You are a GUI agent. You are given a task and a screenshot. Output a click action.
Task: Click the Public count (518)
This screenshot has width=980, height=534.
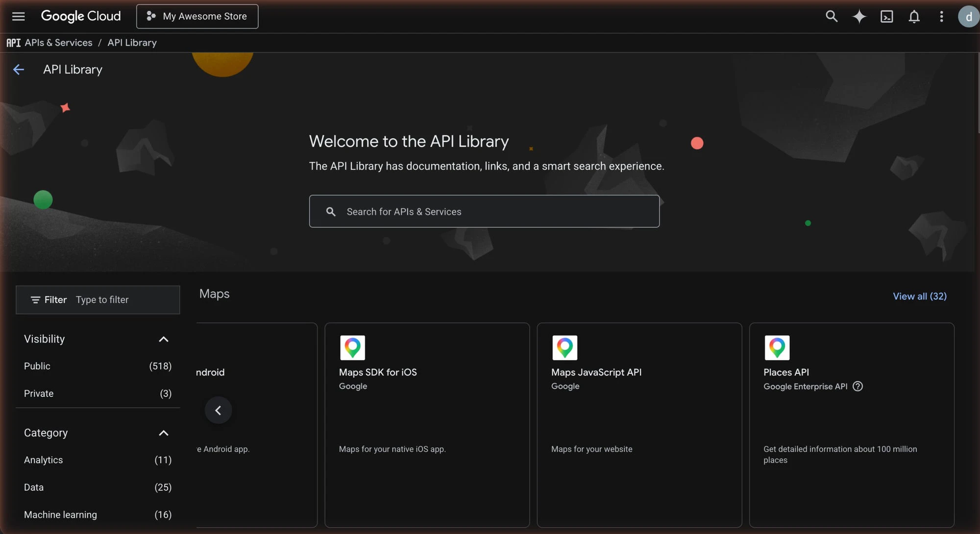160,366
